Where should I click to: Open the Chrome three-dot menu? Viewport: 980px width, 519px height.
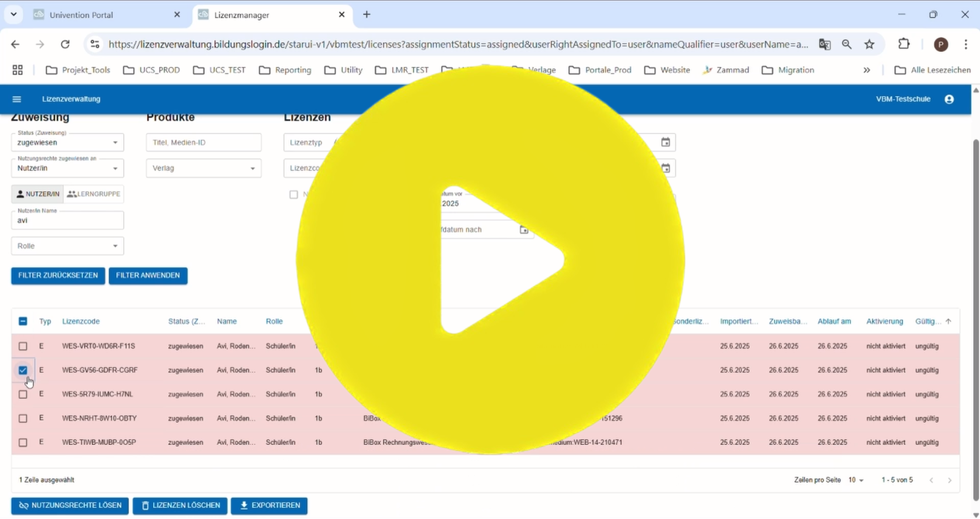click(x=966, y=45)
